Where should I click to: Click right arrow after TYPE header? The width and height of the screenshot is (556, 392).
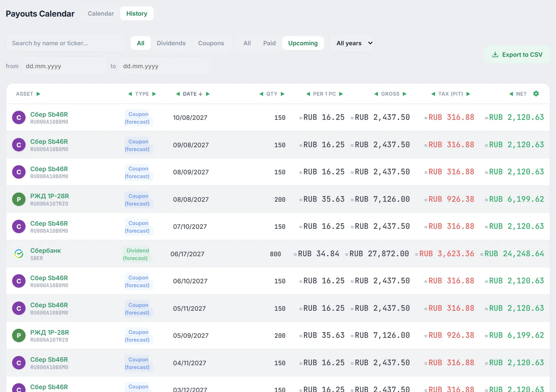(154, 94)
